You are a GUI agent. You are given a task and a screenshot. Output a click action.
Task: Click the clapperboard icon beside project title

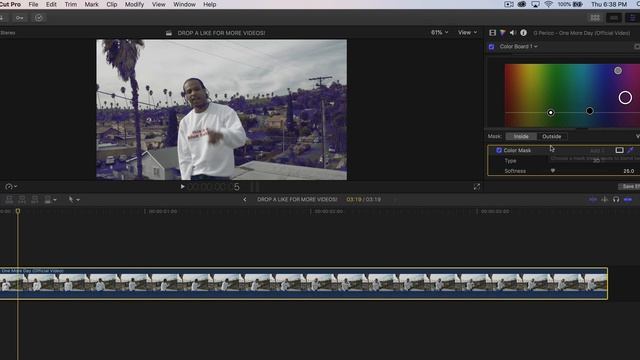169,33
